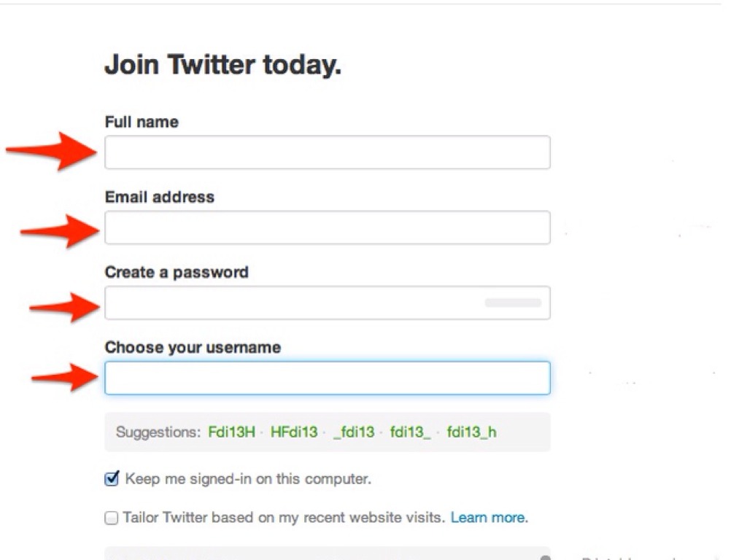The image size is (747, 560).
Task: Select the Choose your username input box
Action: (x=327, y=378)
